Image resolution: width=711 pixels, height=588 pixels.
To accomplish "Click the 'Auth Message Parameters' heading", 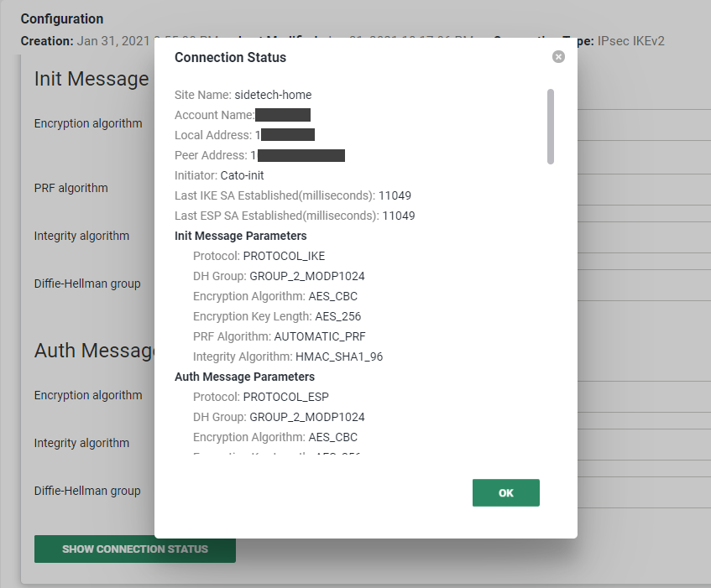I will click(x=244, y=377).
